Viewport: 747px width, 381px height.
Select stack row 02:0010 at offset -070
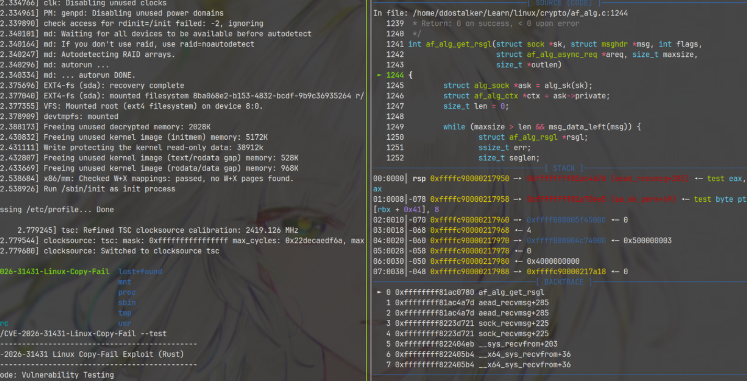point(501,220)
